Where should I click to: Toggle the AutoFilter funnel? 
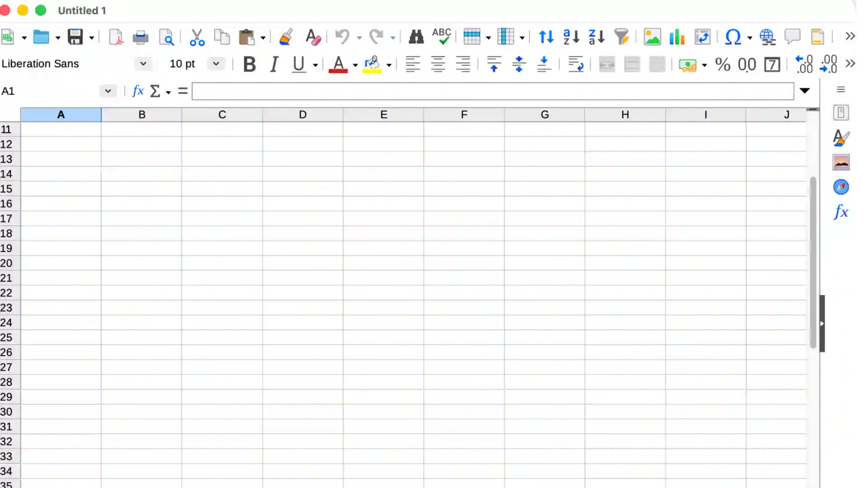622,37
